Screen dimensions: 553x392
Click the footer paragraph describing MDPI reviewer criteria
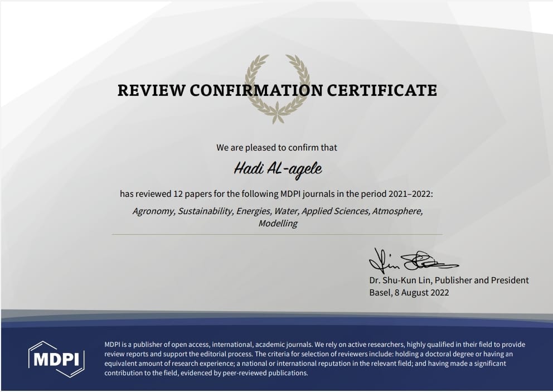click(x=314, y=359)
